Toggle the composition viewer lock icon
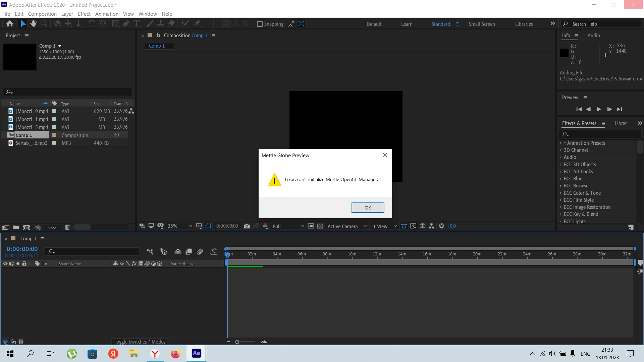This screenshot has height=362, width=644. (x=158, y=35)
